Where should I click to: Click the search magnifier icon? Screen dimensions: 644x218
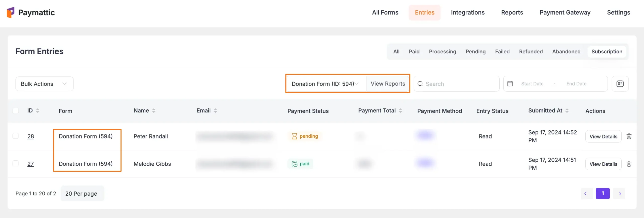pos(420,84)
